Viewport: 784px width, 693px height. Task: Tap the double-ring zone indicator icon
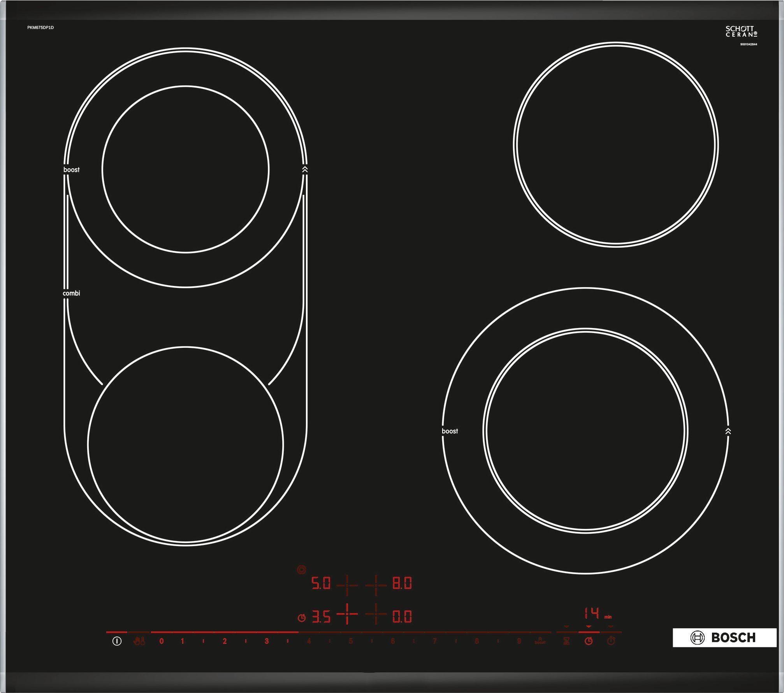[x=301, y=570]
